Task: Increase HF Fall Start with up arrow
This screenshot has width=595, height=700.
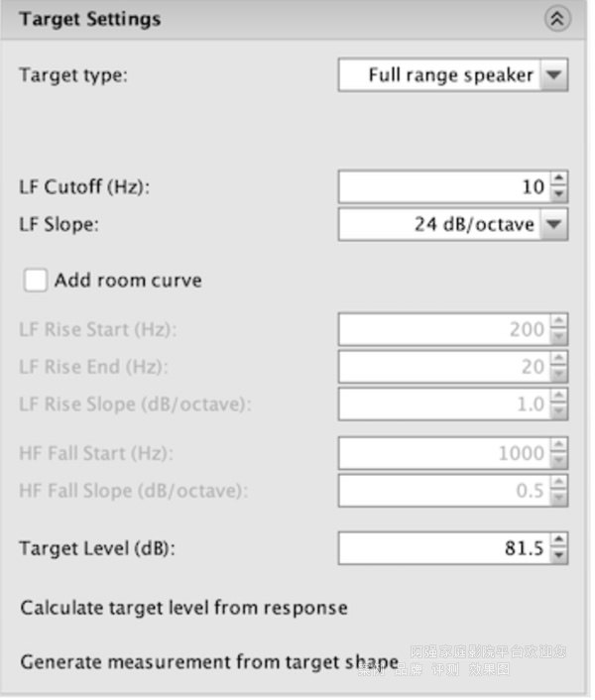Action: 558,447
